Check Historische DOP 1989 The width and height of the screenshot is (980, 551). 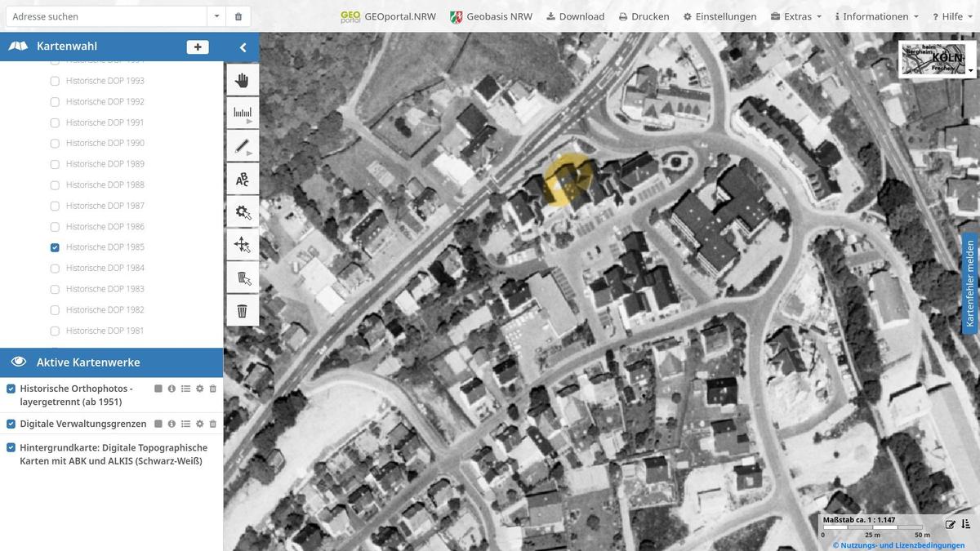pos(55,164)
